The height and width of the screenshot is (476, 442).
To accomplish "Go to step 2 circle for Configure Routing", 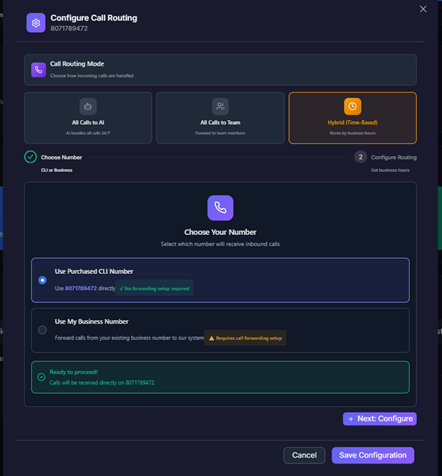I will (x=360, y=157).
